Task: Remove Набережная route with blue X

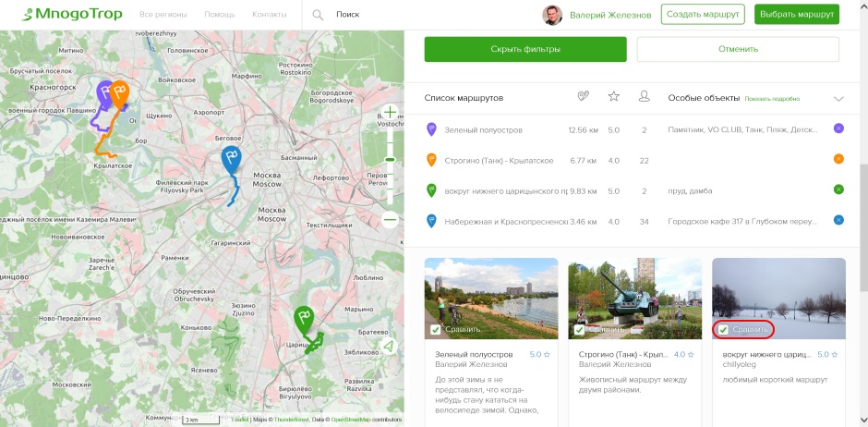Action: pyautogui.click(x=838, y=220)
